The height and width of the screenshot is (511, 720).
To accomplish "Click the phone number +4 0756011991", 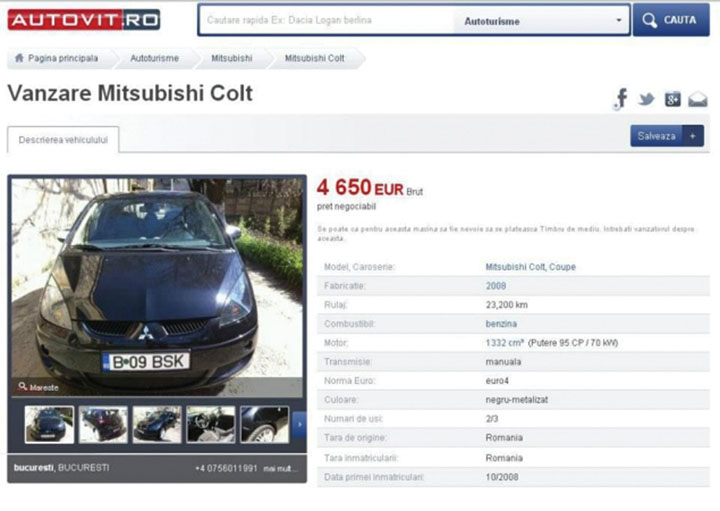I will coord(226,468).
